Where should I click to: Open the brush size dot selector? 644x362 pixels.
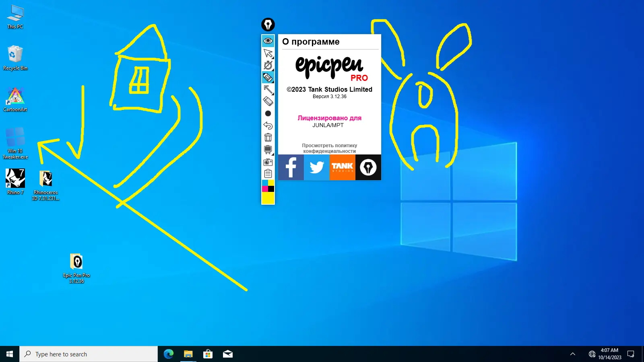pos(268,113)
